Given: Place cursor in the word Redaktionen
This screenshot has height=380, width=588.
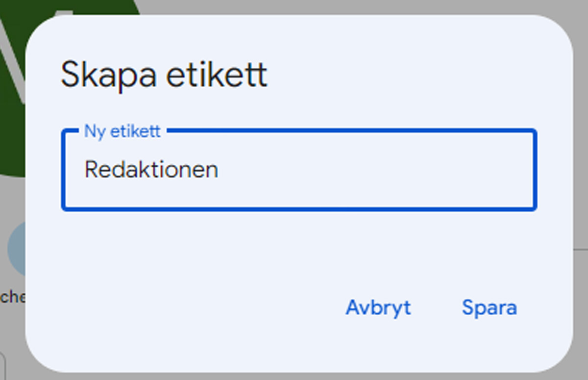Looking at the screenshot, I should 152,169.
